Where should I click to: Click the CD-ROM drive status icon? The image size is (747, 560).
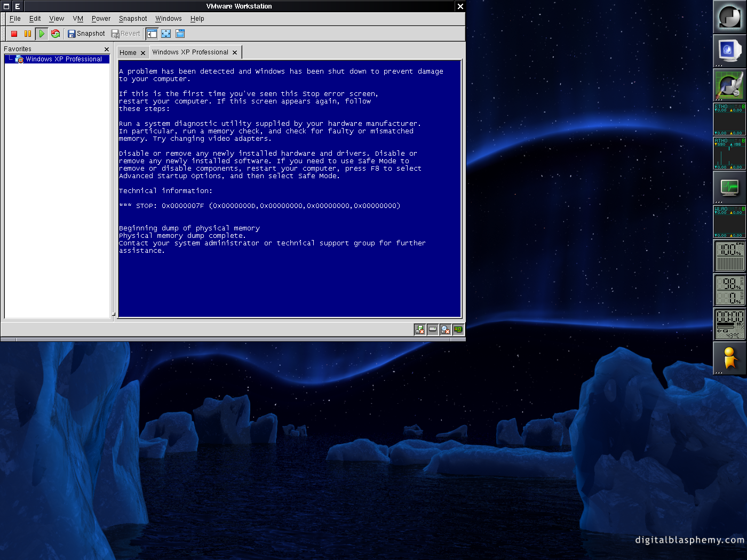[x=446, y=330]
